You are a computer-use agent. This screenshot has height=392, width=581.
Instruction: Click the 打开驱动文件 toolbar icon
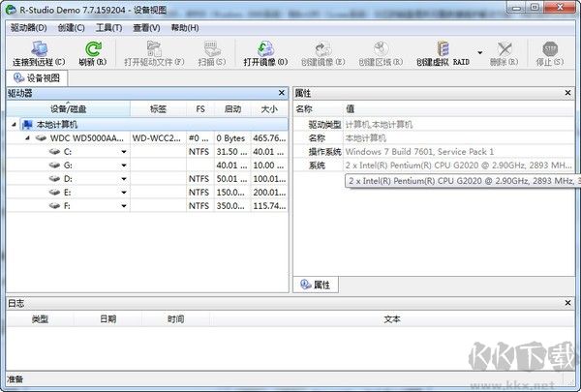tap(154, 48)
